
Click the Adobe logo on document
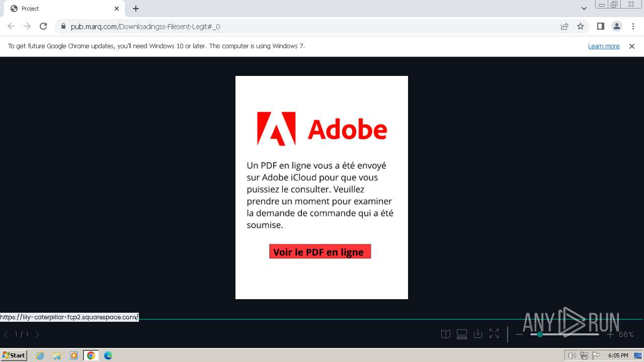[x=322, y=129]
